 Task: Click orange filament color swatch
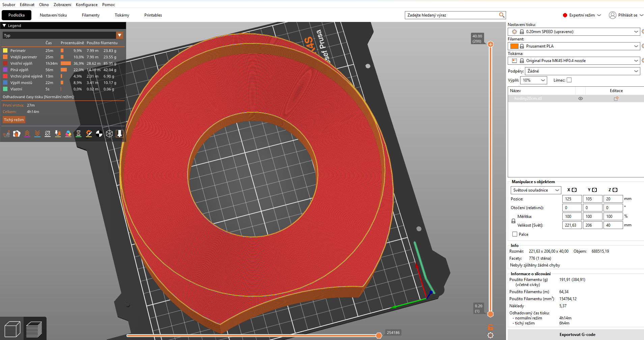click(x=514, y=46)
